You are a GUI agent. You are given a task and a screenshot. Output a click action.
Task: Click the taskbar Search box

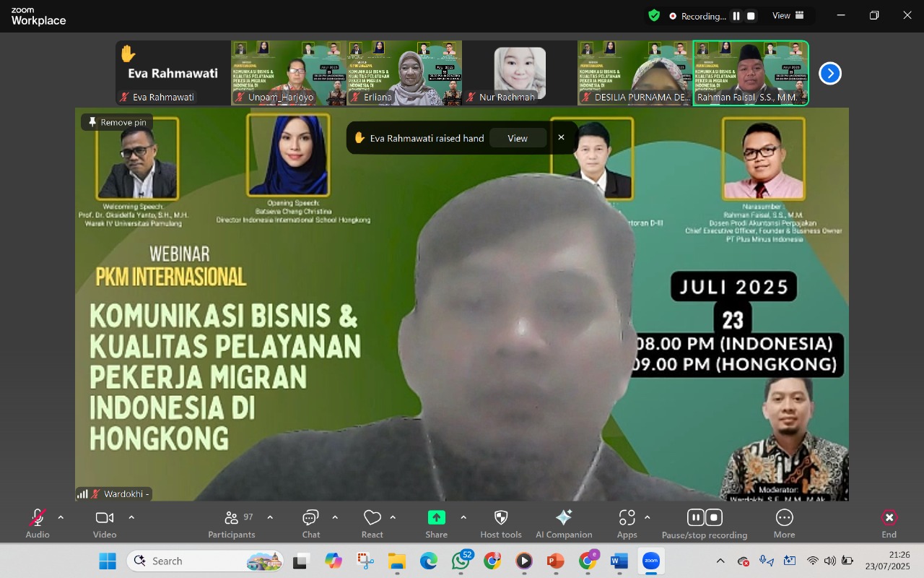(x=206, y=561)
